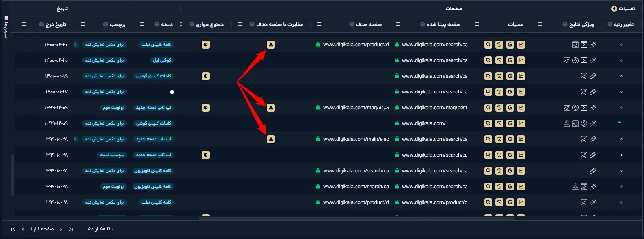644x239 pixels.
Task: Click the help icon beside تغییر رتبه
Action: pyautogui.click(x=610, y=24)
